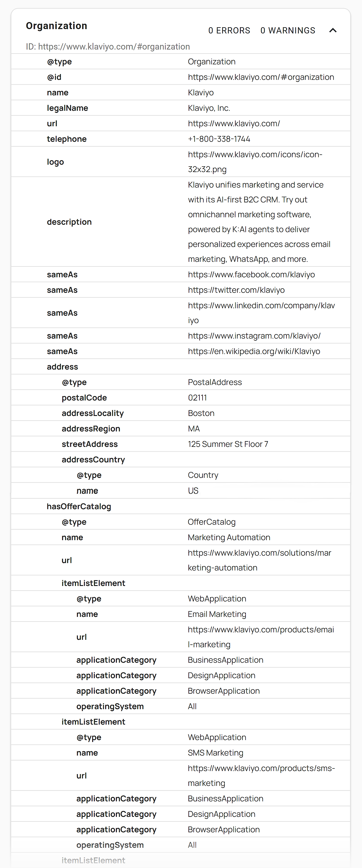Collapse the Organization panel

(x=333, y=30)
